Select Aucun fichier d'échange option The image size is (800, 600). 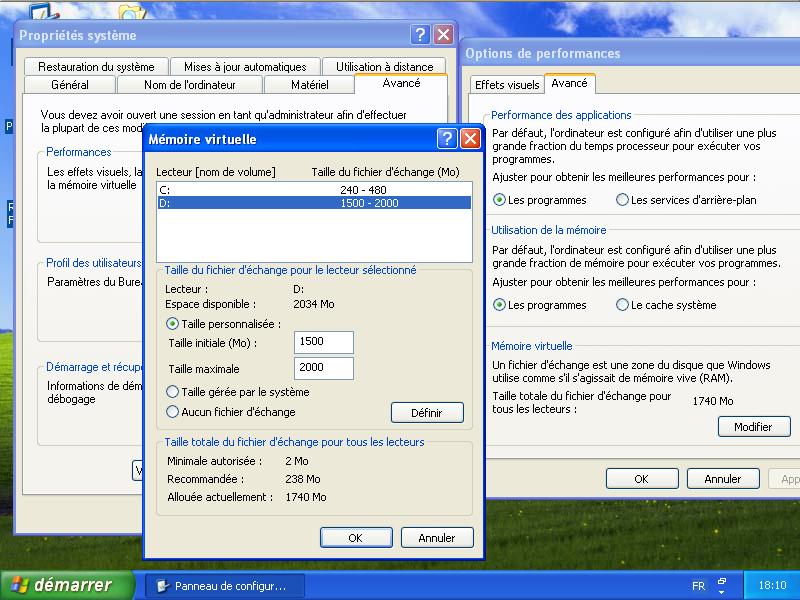coord(173,412)
